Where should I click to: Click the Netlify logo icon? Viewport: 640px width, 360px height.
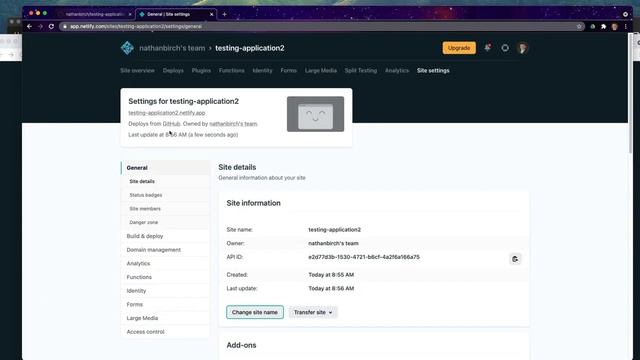coord(127,48)
